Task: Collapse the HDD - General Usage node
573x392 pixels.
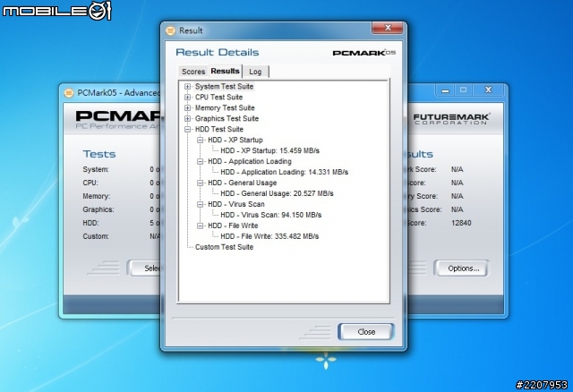Action: [x=201, y=183]
